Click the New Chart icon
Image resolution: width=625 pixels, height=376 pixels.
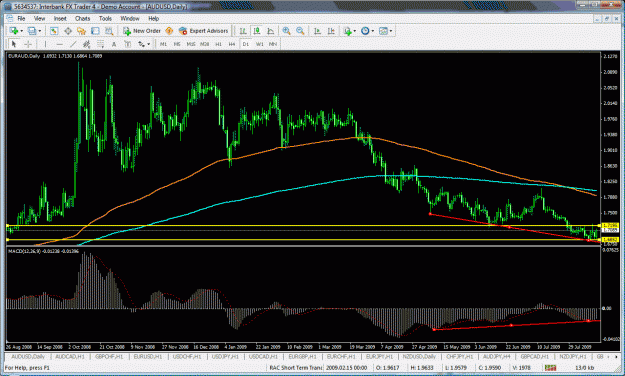pyautogui.click(x=14, y=31)
